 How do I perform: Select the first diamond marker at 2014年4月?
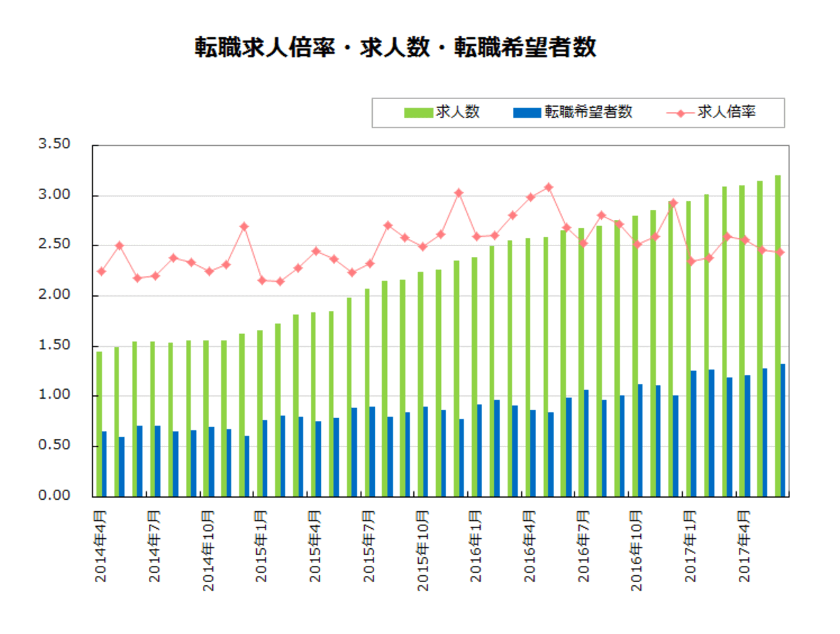100,270
